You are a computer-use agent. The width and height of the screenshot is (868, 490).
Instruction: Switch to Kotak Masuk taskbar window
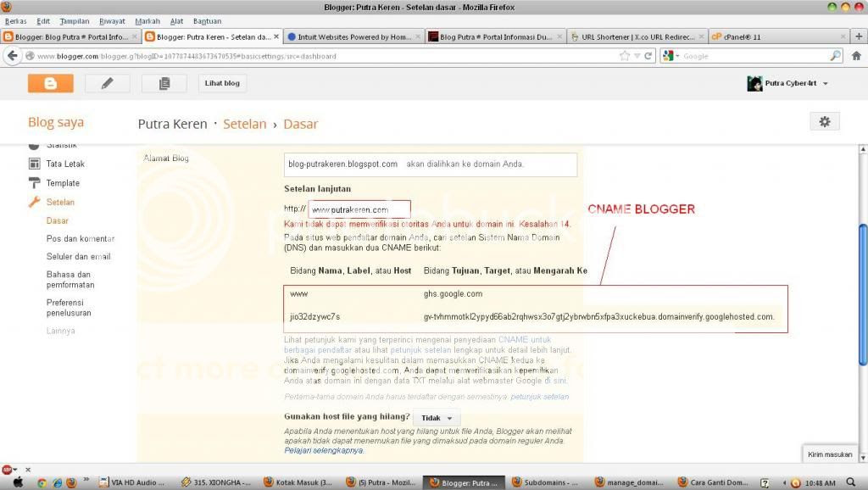tap(298, 483)
